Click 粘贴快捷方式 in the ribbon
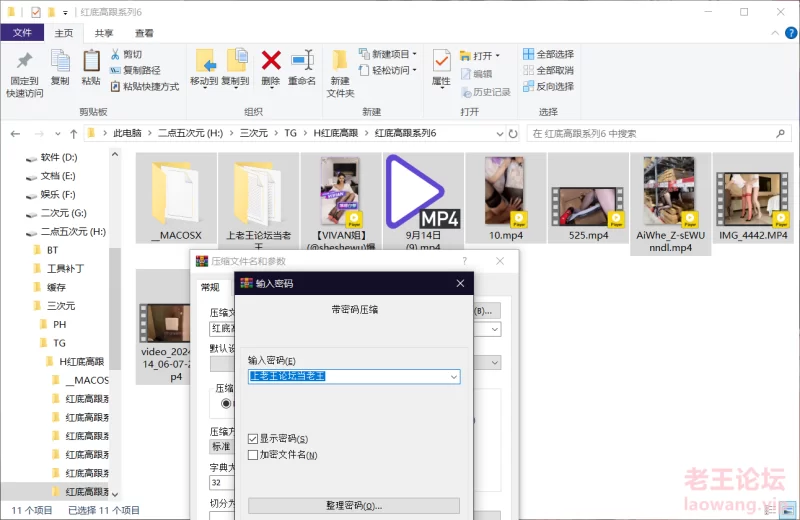The height and width of the screenshot is (520, 800). click(145, 86)
